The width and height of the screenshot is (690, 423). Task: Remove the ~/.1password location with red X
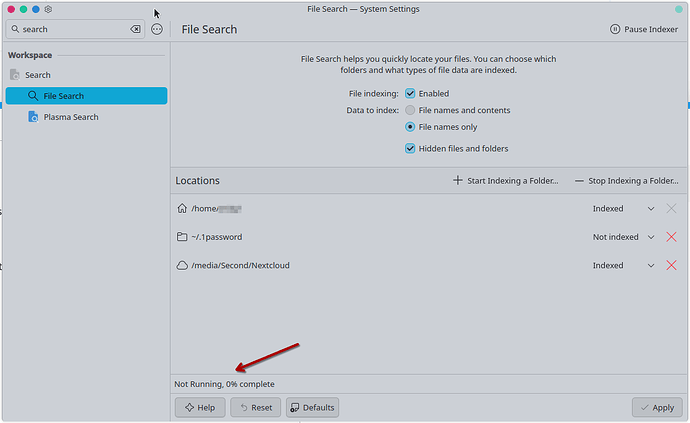pos(671,237)
